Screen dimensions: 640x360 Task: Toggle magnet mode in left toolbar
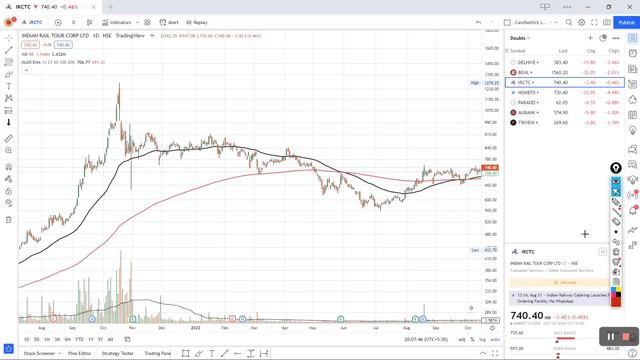[9, 167]
